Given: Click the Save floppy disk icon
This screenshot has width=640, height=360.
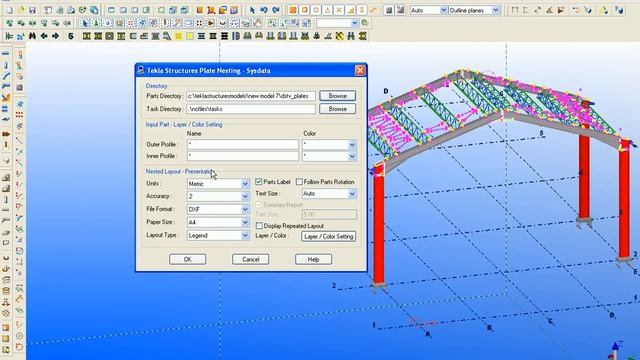Looking at the screenshot, I should [32, 10].
